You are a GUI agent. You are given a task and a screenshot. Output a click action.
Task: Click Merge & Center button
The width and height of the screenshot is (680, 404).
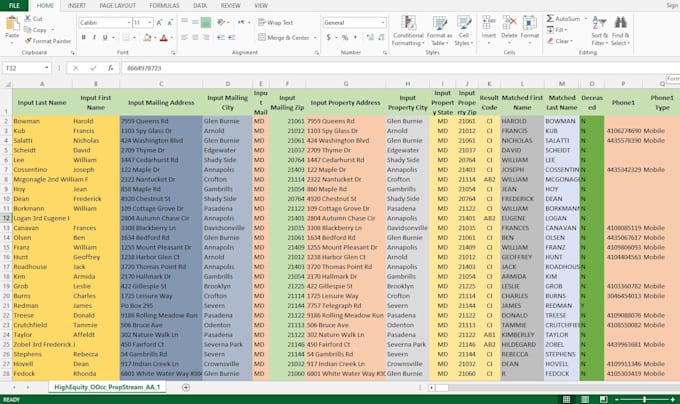tap(284, 38)
